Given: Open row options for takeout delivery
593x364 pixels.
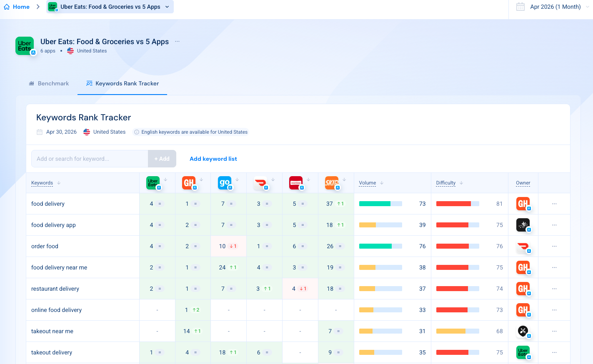Looking at the screenshot, I should click(554, 352).
